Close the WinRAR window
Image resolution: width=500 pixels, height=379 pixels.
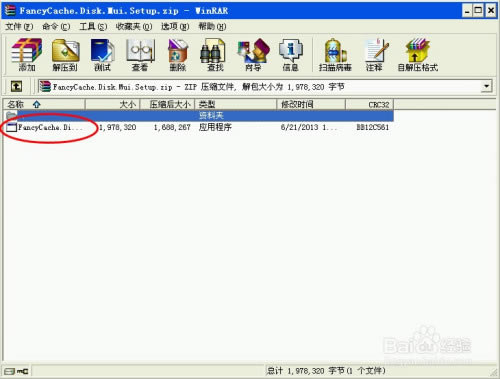tap(491, 11)
